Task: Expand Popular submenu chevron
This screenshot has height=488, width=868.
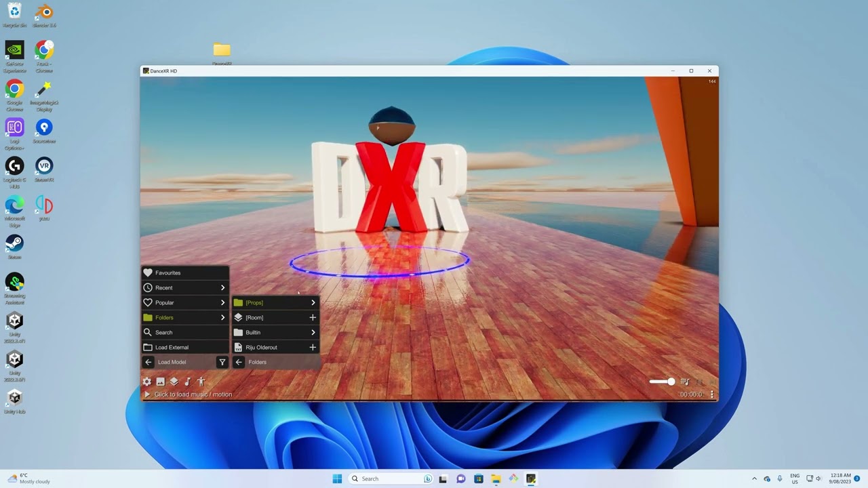Action: coord(222,302)
